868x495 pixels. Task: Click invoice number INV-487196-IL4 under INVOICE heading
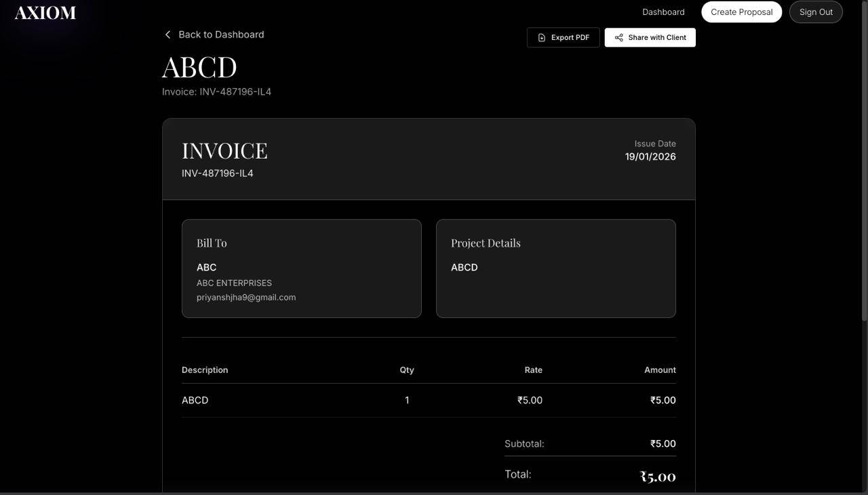coord(217,174)
